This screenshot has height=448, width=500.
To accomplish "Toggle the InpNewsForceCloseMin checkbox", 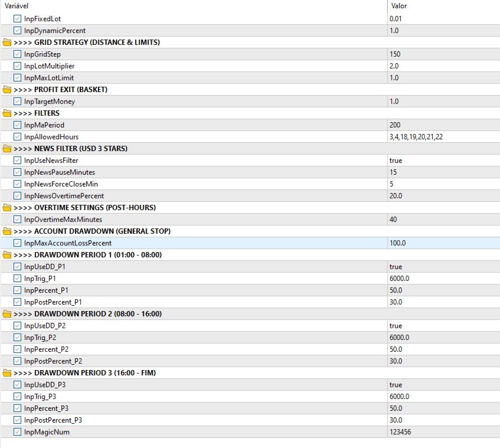I will coord(17,184).
